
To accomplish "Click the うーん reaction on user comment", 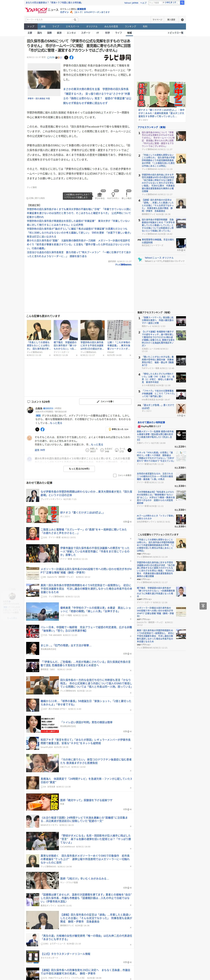I will coord(120,450).
